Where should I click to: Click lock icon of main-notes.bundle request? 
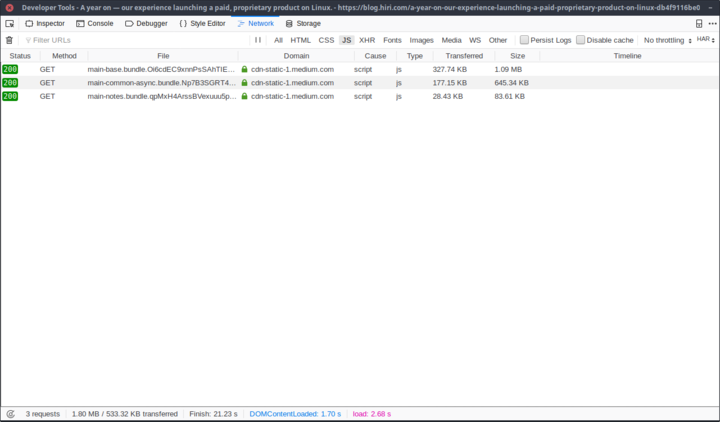244,96
